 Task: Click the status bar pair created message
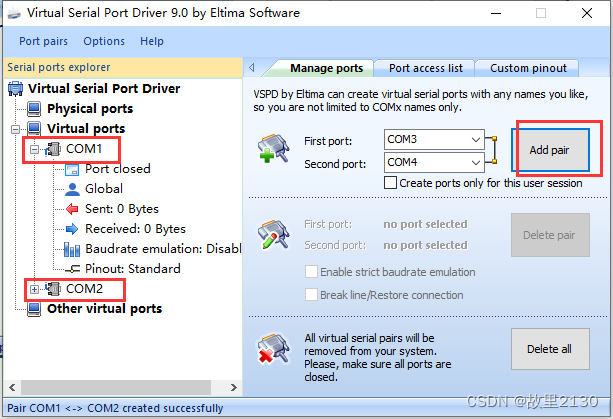tap(115, 408)
